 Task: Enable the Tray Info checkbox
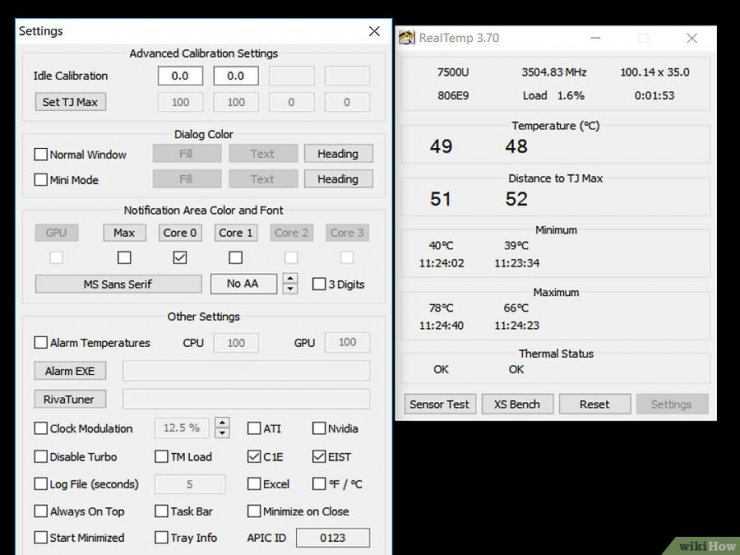pos(161,538)
